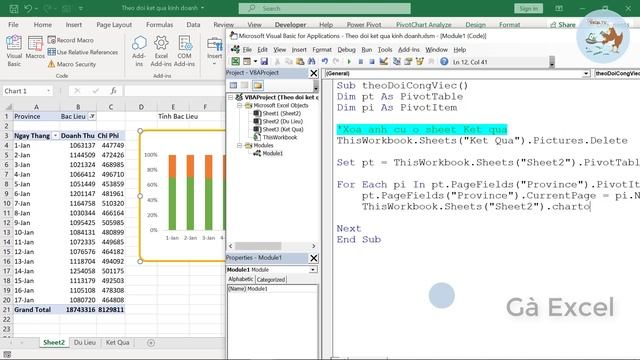Collapse Modules folder in project tree

click(240, 145)
